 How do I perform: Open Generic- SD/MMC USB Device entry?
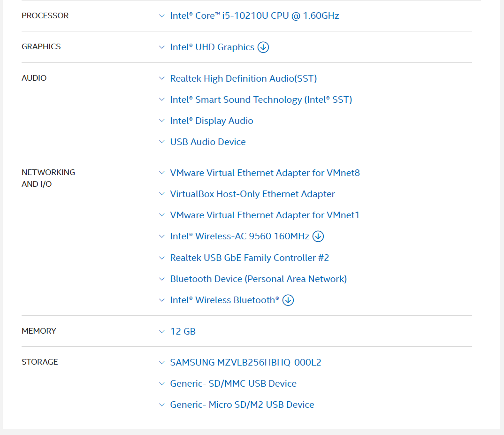(x=233, y=384)
